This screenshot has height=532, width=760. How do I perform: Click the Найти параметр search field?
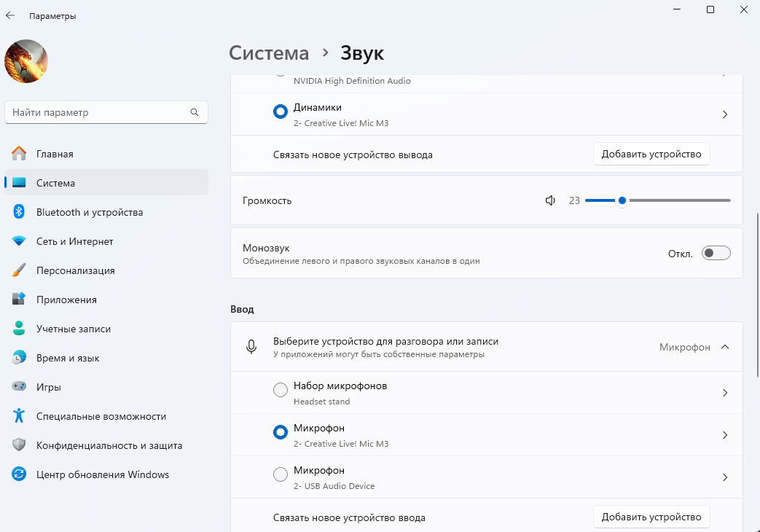point(98,112)
